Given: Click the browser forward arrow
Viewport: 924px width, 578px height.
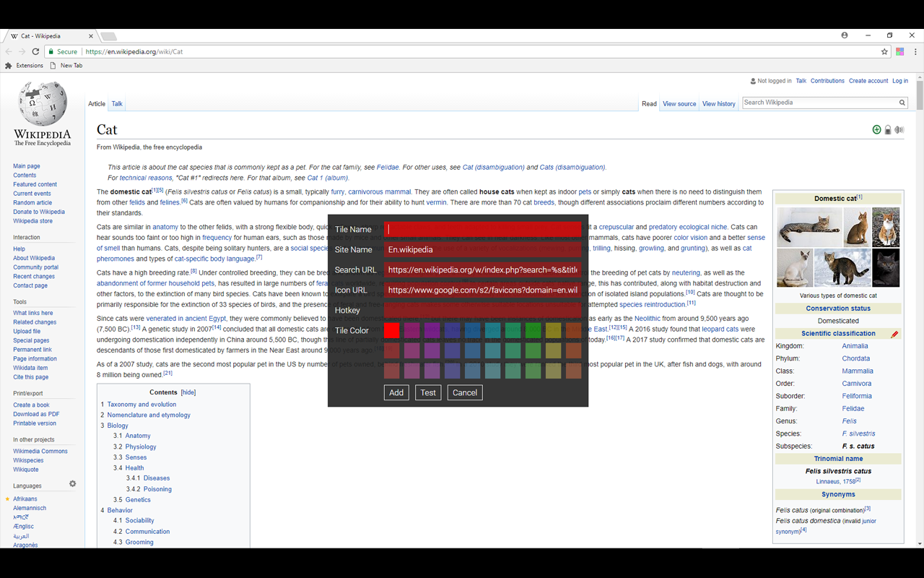Looking at the screenshot, I should (22, 51).
